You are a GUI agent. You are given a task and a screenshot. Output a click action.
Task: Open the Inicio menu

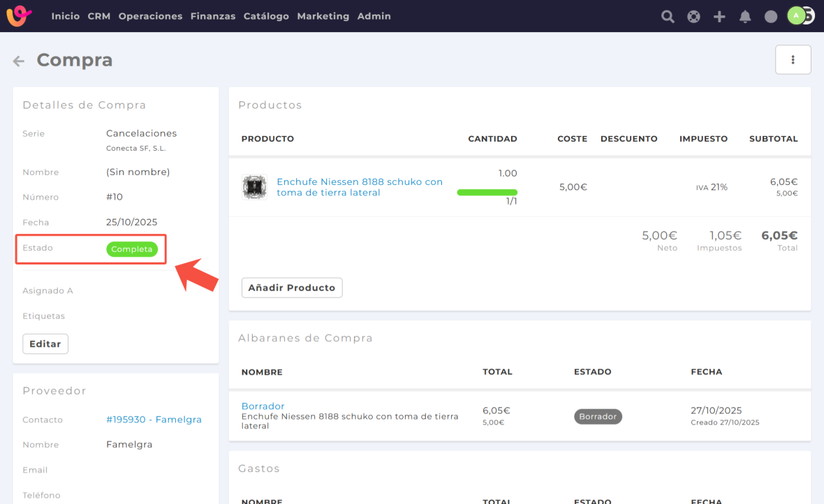click(x=66, y=16)
